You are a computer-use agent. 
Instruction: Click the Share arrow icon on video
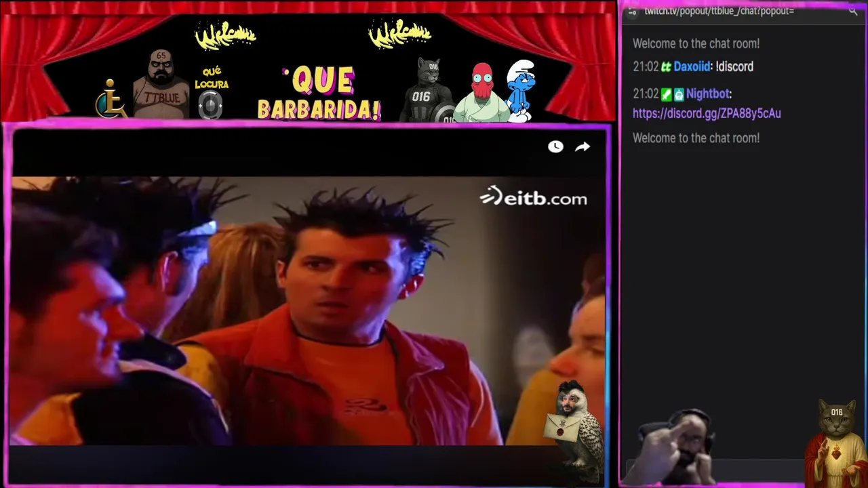583,146
